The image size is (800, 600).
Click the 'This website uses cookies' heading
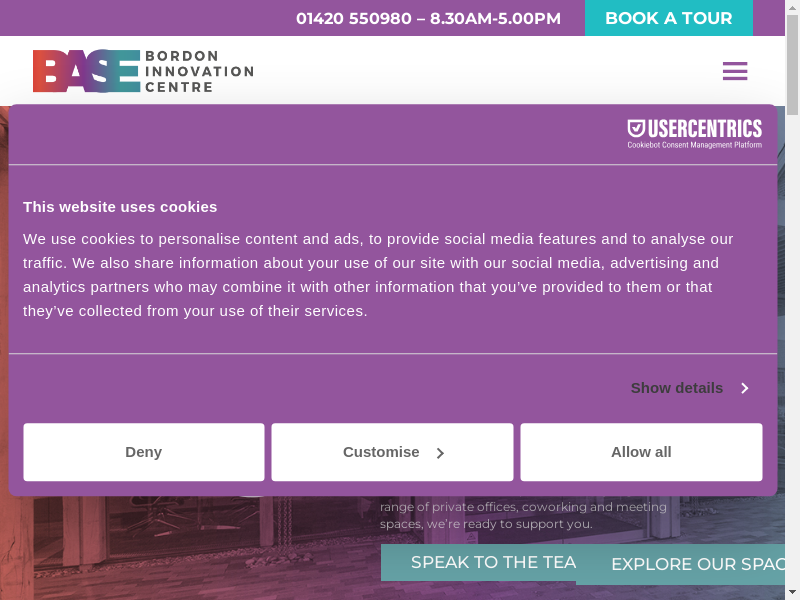pos(120,207)
